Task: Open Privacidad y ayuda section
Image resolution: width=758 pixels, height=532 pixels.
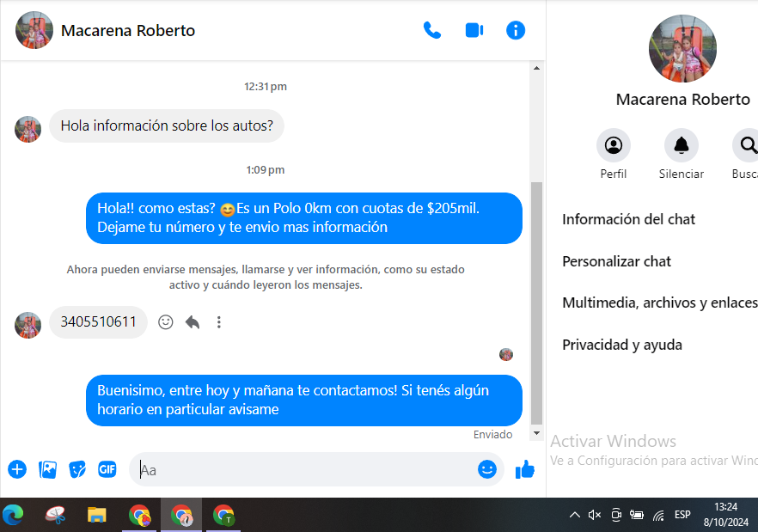Action: [x=622, y=345]
